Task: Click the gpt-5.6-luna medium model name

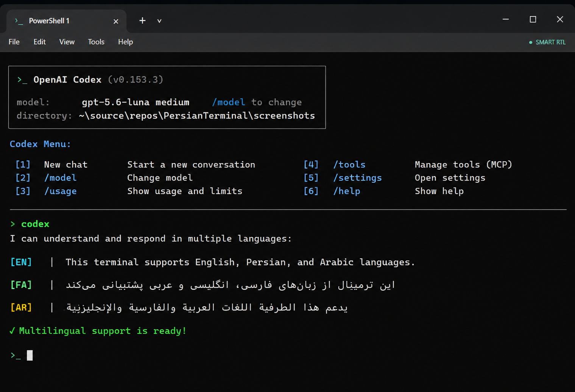Action: 136,102
